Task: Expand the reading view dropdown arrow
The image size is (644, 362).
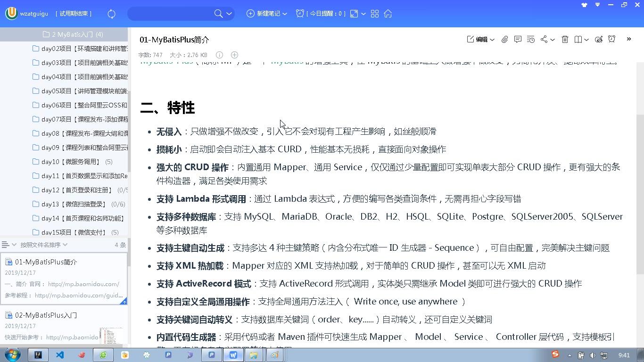Action: tap(586, 40)
